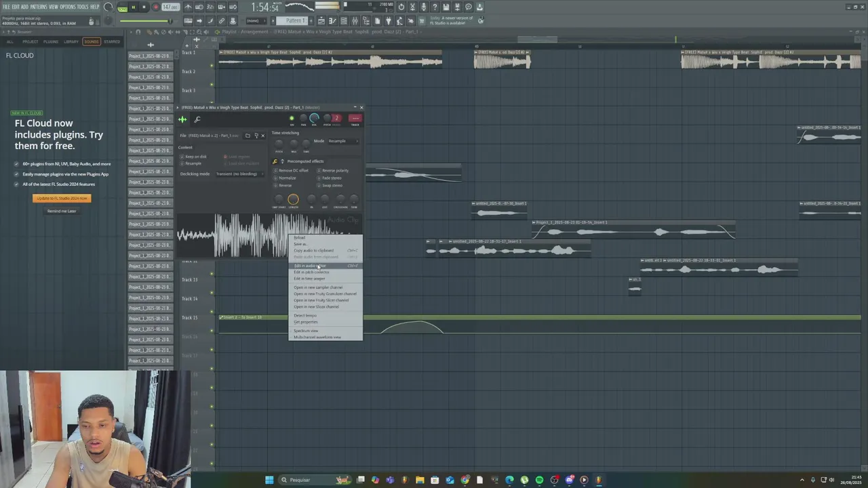Open the FILE menu
The image size is (868, 488).
6,7
